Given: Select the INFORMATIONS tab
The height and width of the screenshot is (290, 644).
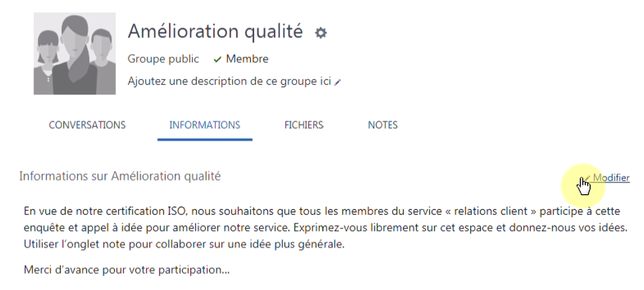Looking at the screenshot, I should [205, 125].
